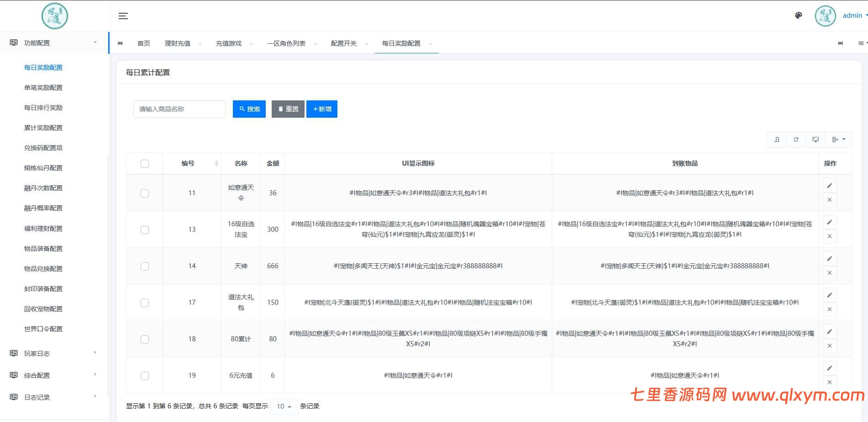868x422 pixels.
Task: Open the per-page records dropdown showing 10
Action: coord(283,406)
